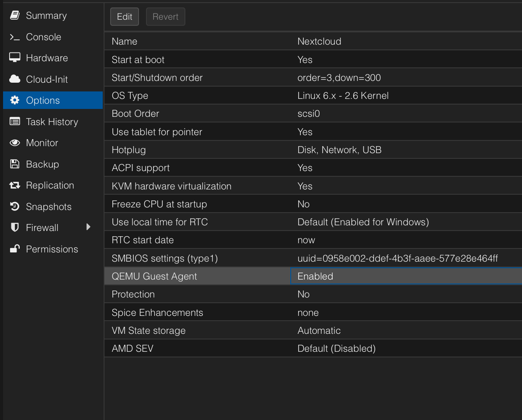Expand the Firewall submenu arrow

[x=88, y=227]
